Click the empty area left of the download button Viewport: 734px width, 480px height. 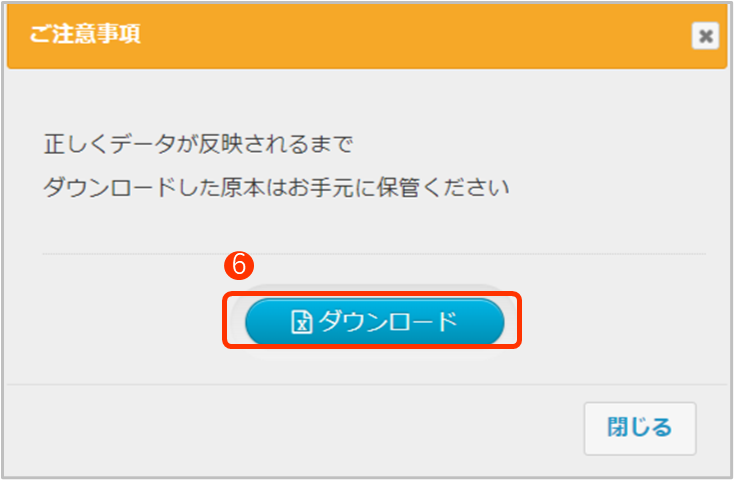coord(120,321)
